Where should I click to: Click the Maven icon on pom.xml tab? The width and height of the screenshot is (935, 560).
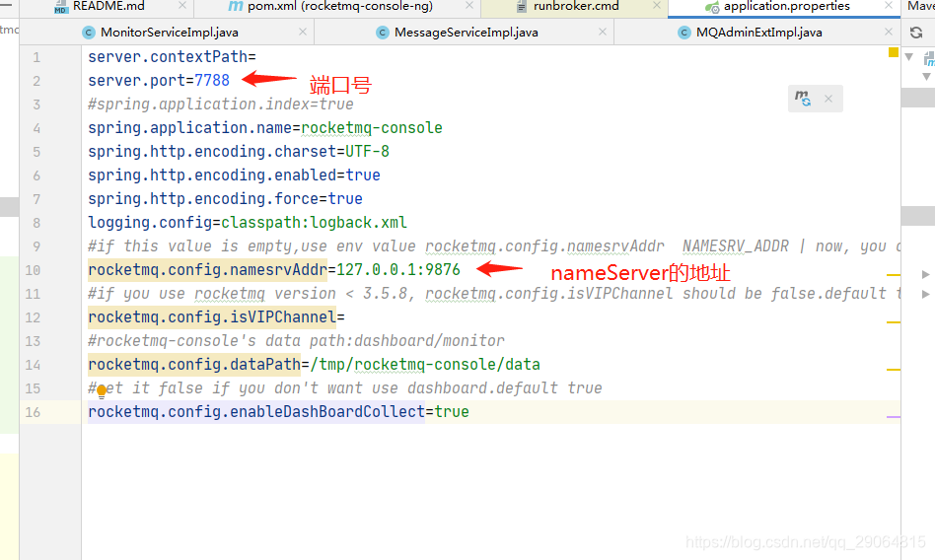(236, 7)
